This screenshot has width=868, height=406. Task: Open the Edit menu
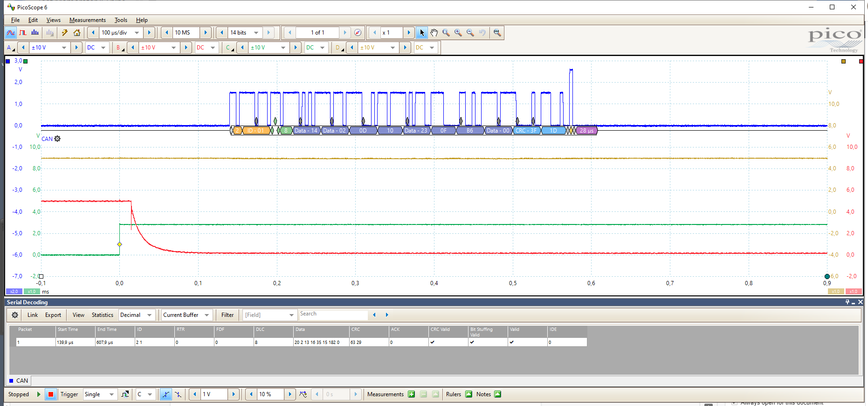pyautogui.click(x=33, y=20)
